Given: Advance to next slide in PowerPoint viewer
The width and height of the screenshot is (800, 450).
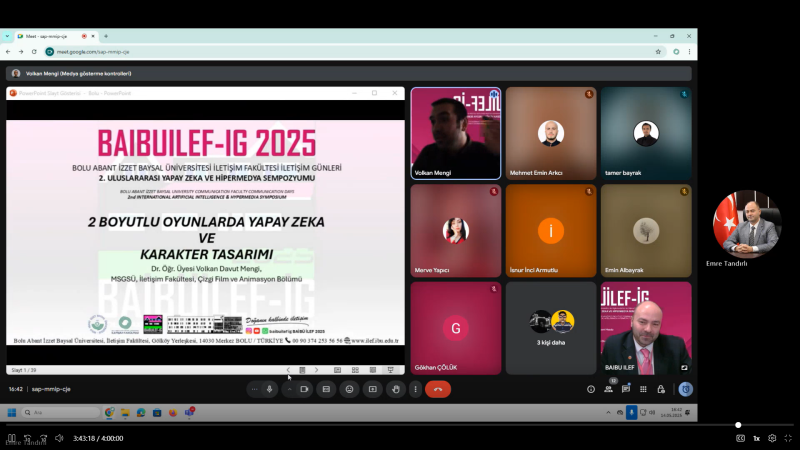Looking at the screenshot, I should click(316, 370).
